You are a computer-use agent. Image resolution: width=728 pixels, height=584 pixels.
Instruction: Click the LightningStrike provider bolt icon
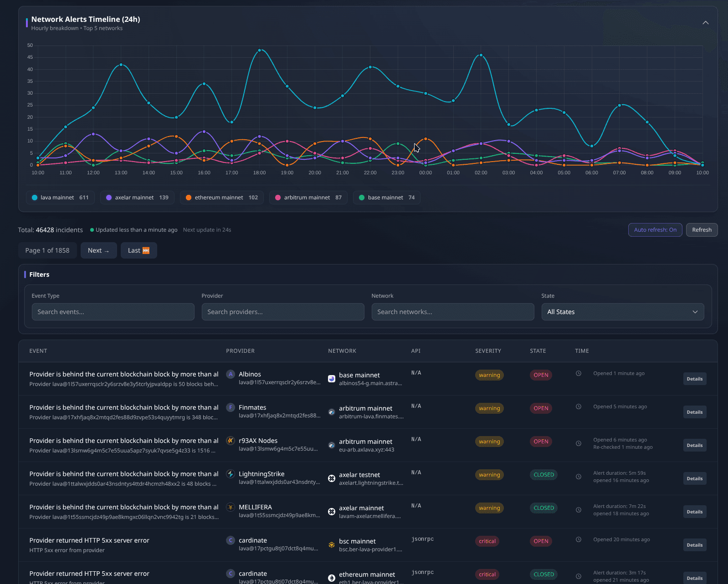click(231, 474)
